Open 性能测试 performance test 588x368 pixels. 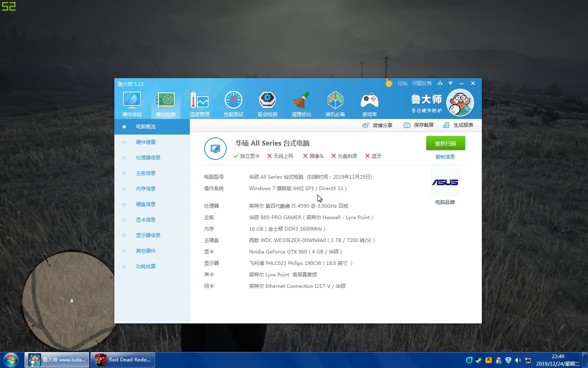point(234,104)
